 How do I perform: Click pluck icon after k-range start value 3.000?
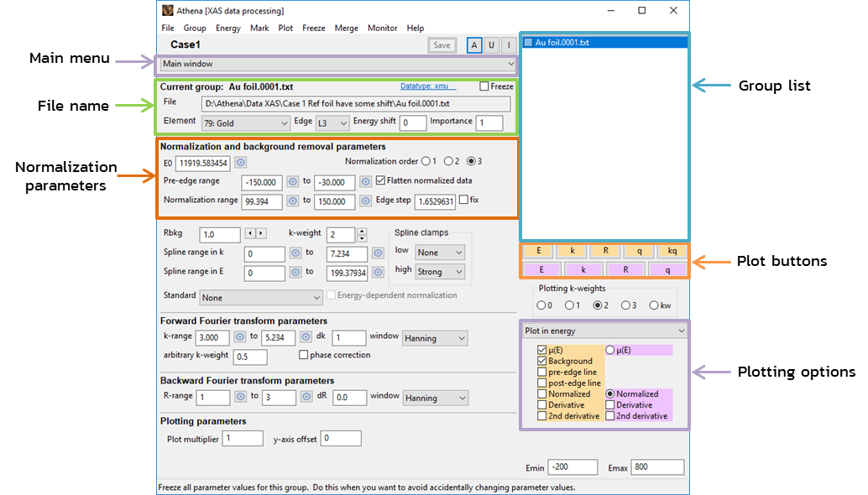239,336
